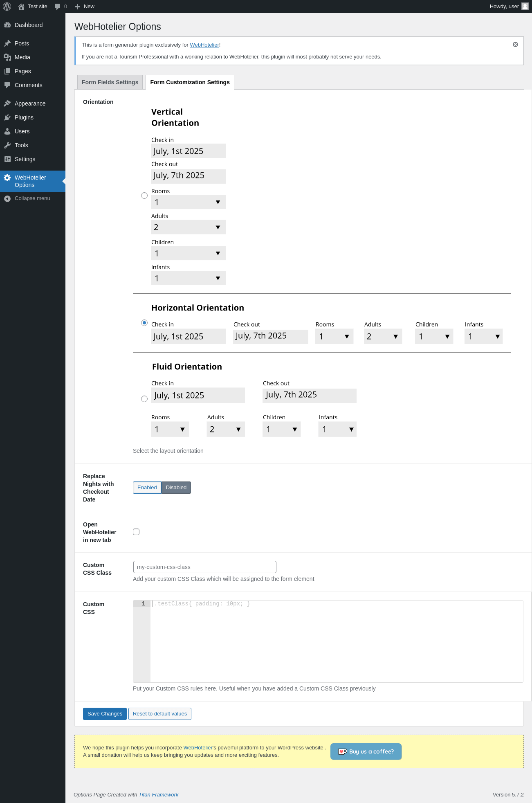
Task: Open Dashboard menu item
Action: click(33, 25)
